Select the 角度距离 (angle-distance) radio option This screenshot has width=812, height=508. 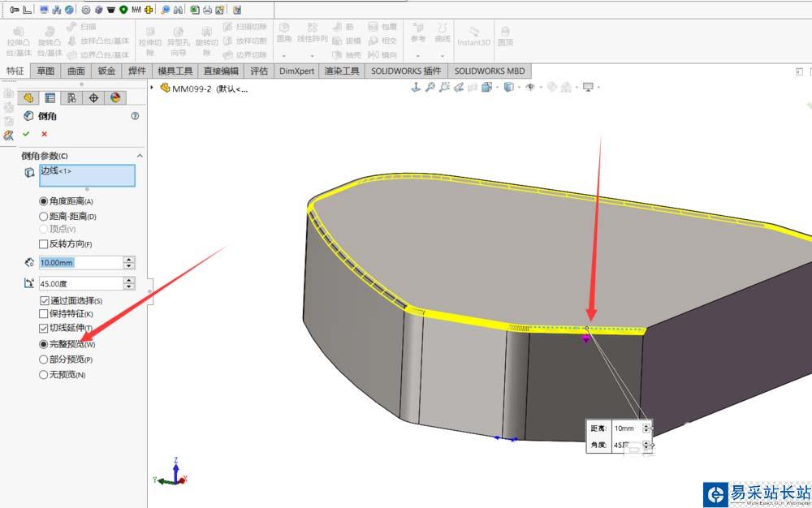tap(44, 201)
